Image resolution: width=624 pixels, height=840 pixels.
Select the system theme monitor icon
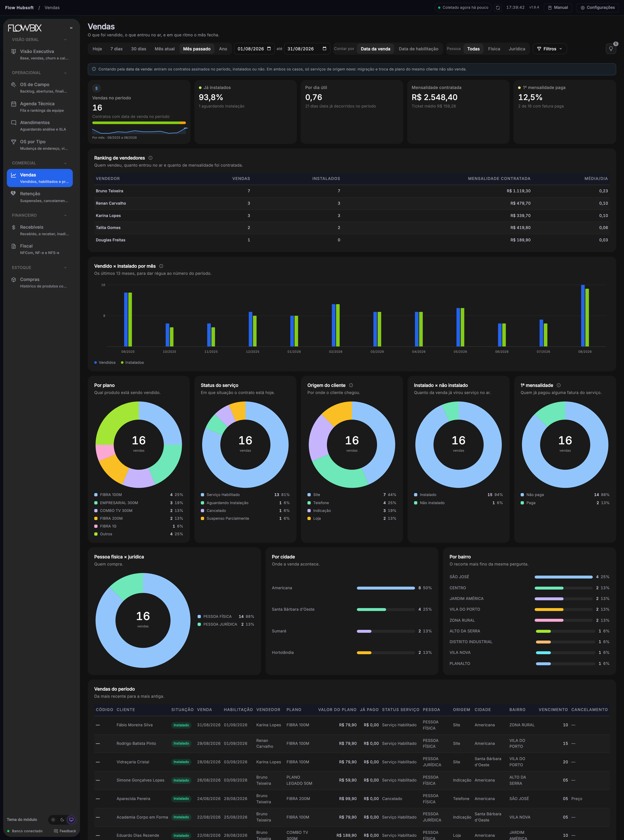[71, 820]
